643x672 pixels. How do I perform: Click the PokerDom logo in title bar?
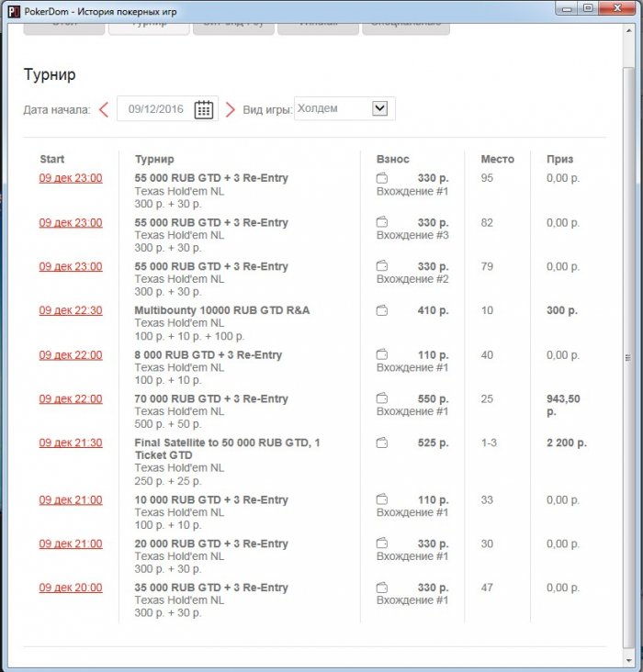click(x=14, y=11)
